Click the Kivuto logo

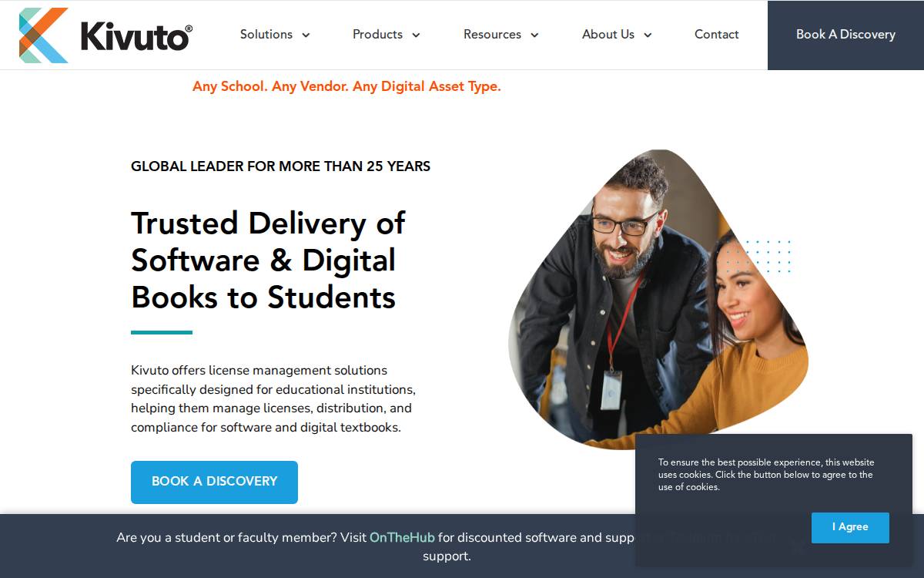pyautogui.click(x=105, y=35)
